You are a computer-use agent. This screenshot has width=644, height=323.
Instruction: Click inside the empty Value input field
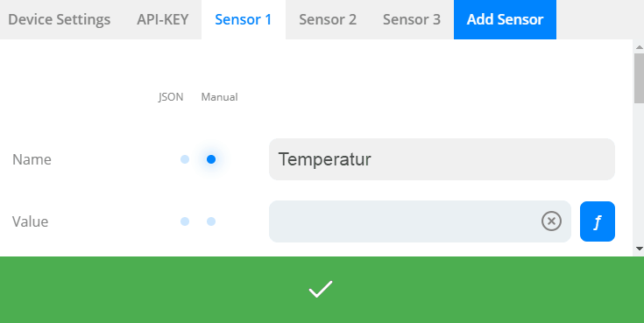(405, 221)
